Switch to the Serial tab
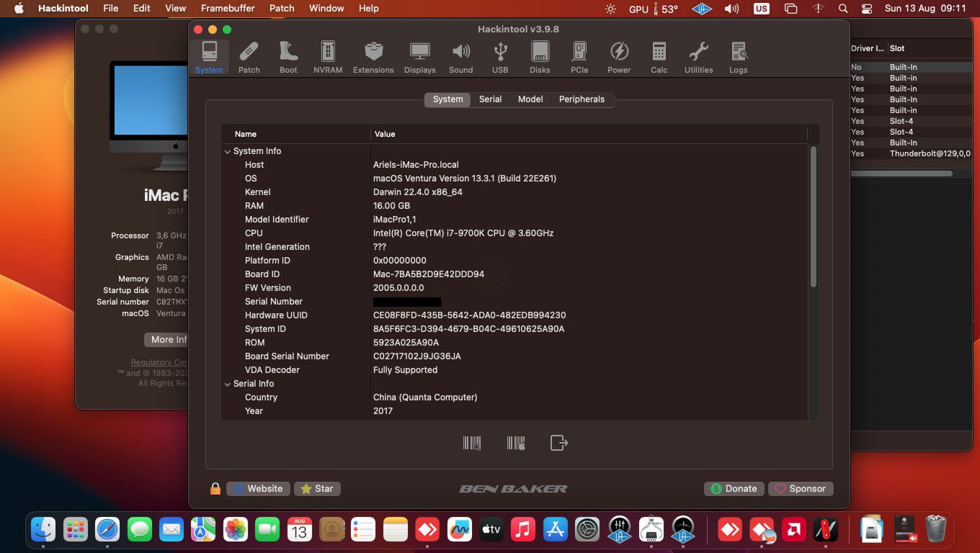Image resolution: width=980 pixels, height=553 pixels. (490, 99)
